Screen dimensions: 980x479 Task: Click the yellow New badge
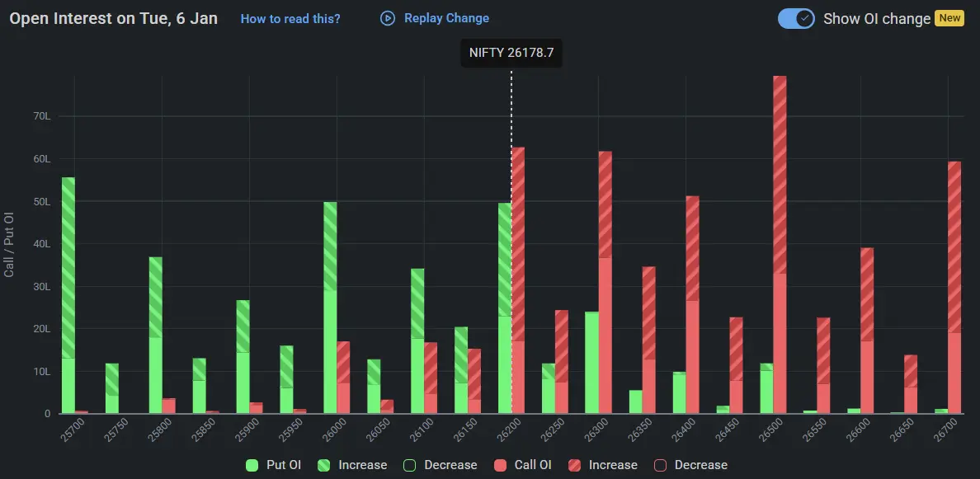point(949,17)
